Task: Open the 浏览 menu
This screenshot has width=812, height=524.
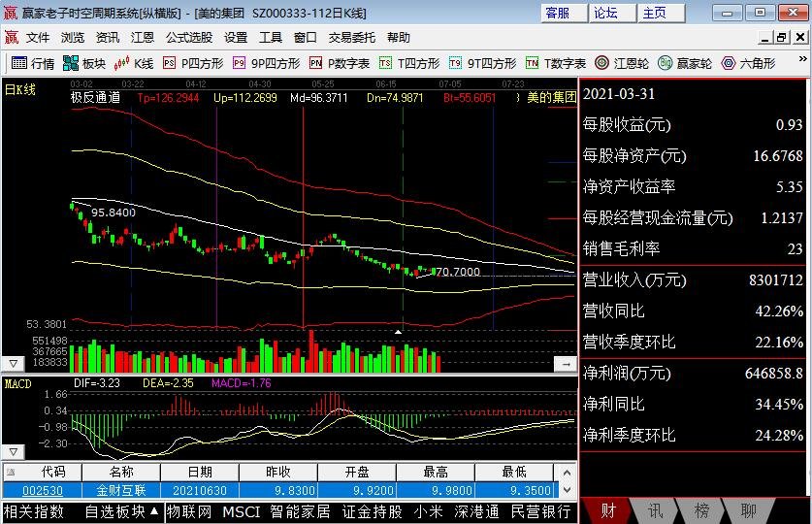Action: [73, 37]
